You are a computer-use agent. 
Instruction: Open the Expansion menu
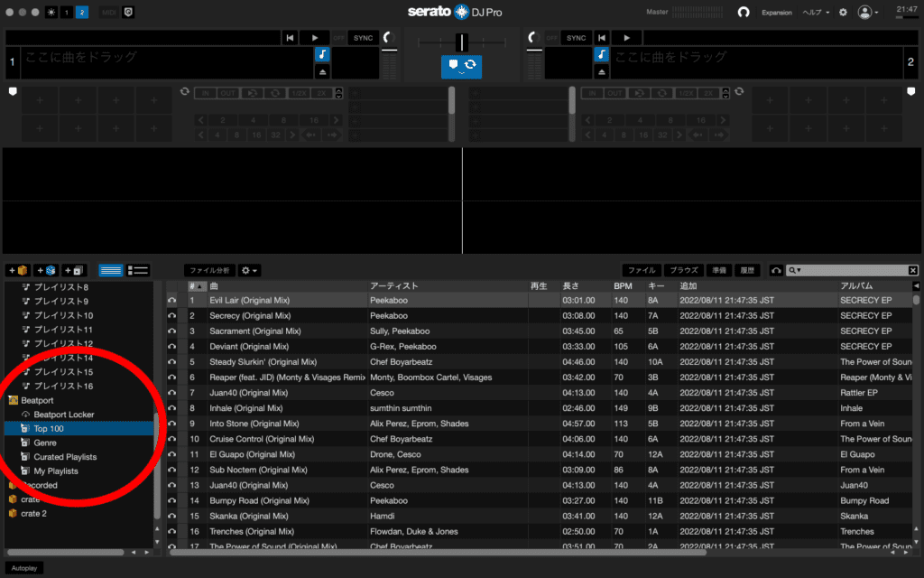click(x=777, y=13)
